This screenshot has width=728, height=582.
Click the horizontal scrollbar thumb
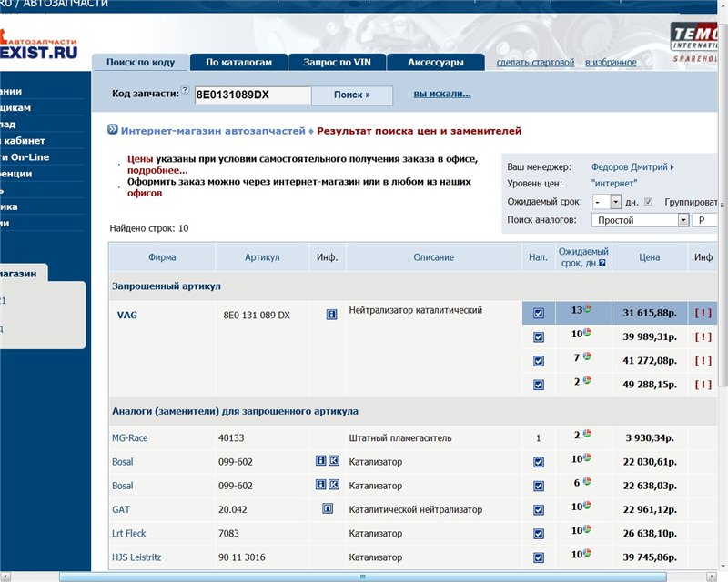tap(362, 577)
